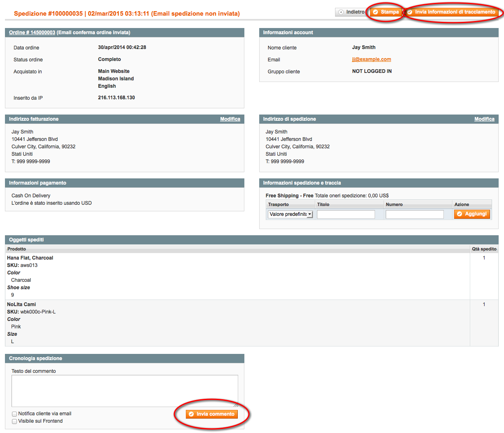The image size is (504, 433).
Task: Click the arrow icon on Indietro
Action: pos(341,12)
